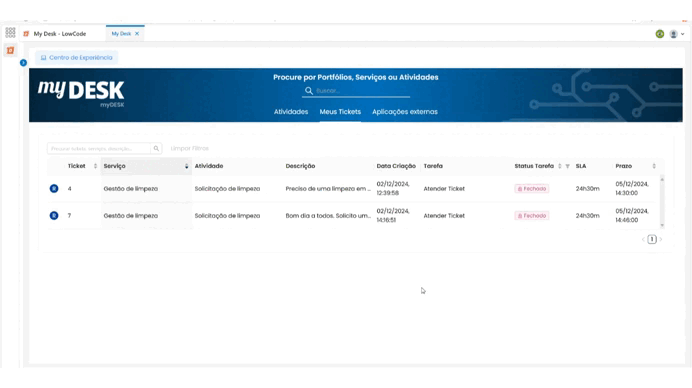This screenshot has width=692, height=388.
Task: Click date 02/12/2024, 14:16:51
Action: point(393,215)
